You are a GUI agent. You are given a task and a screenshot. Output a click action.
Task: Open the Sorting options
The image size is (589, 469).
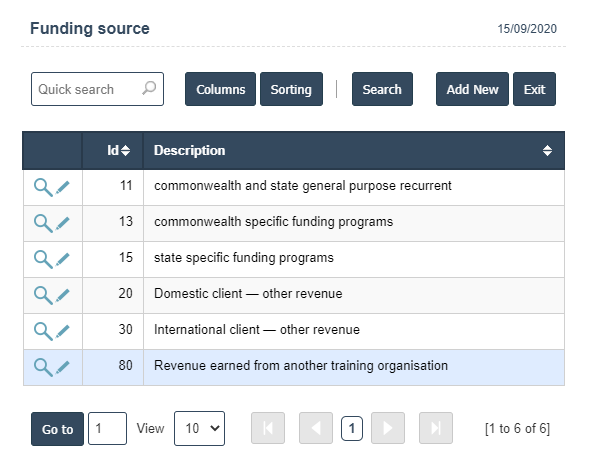291,89
